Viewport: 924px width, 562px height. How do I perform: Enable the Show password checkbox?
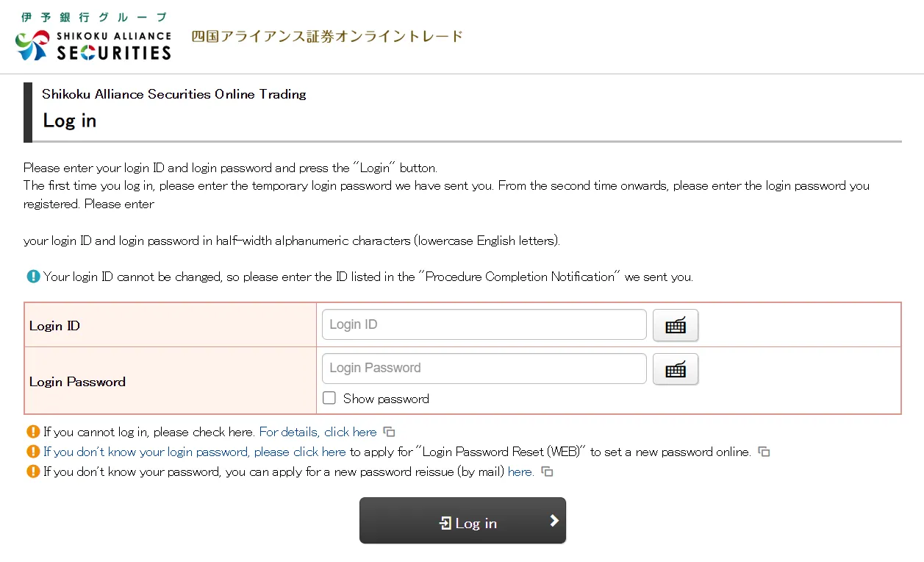click(x=329, y=398)
